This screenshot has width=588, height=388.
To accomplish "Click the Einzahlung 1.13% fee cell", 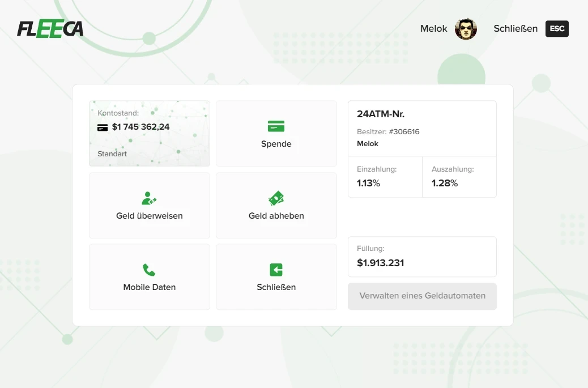I will coord(385,177).
